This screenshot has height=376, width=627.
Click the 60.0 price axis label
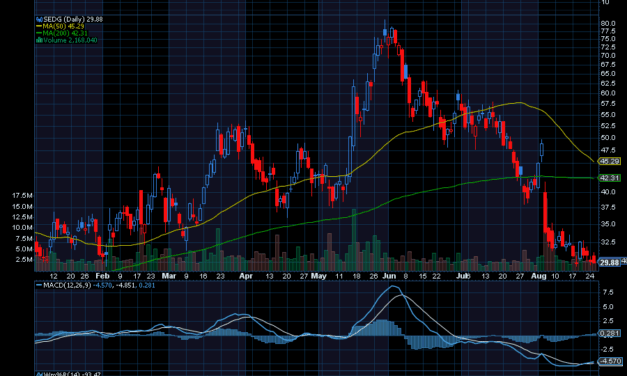point(607,93)
